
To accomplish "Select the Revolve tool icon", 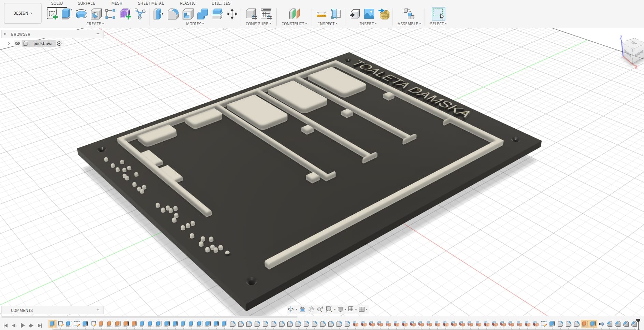I will click(x=81, y=14).
